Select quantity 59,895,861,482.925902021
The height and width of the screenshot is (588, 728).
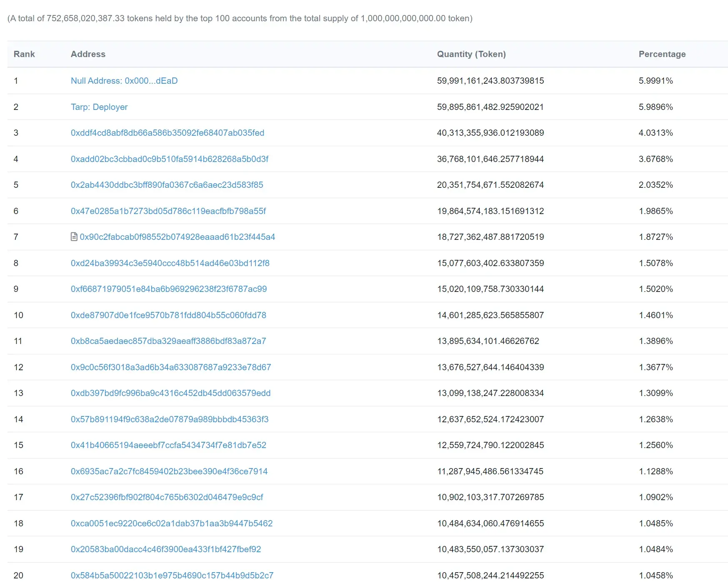click(490, 107)
